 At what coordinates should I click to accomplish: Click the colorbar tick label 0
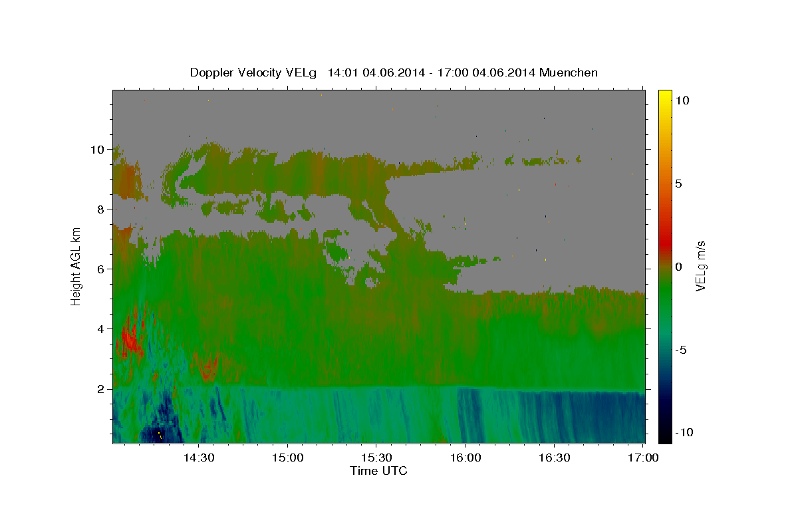point(679,267)
